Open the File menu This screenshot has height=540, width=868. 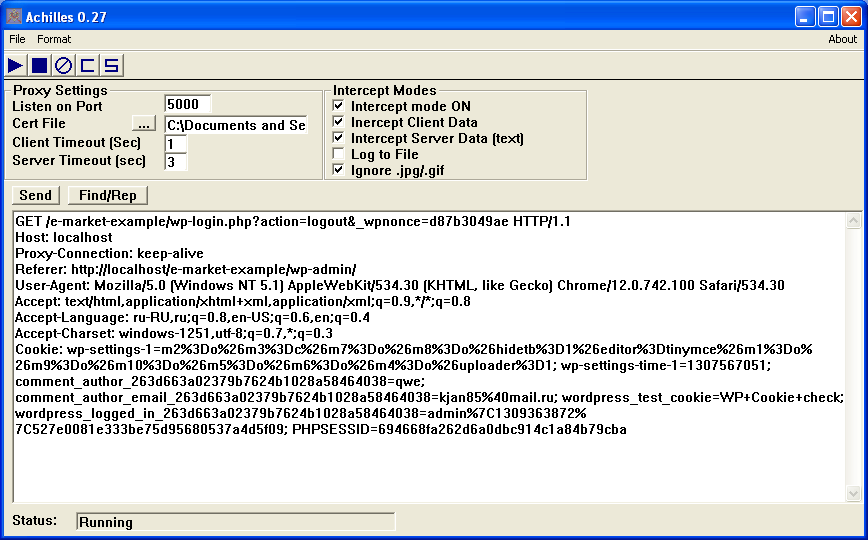[18, 39]
